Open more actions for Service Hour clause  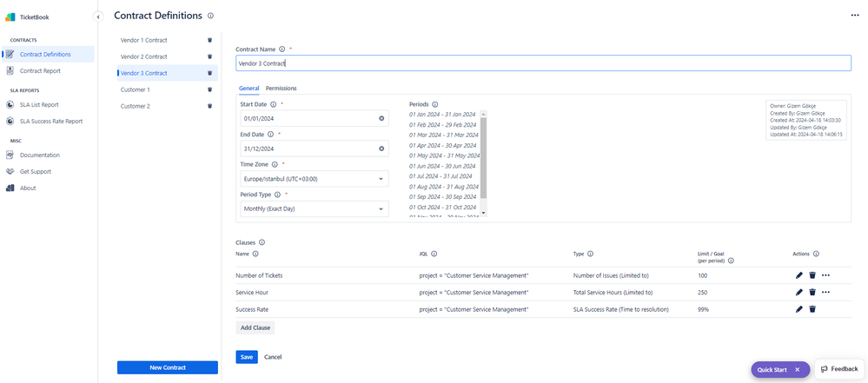825,292
